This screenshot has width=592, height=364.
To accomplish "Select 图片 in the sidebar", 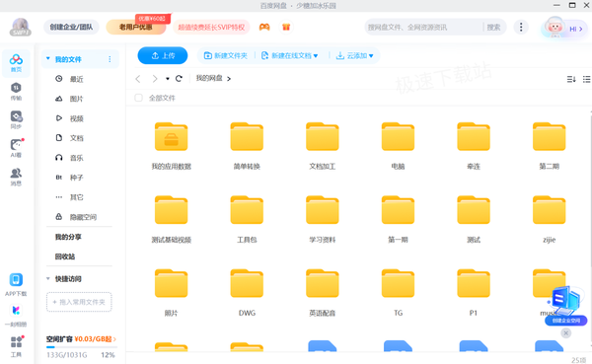I will (76, 99).
